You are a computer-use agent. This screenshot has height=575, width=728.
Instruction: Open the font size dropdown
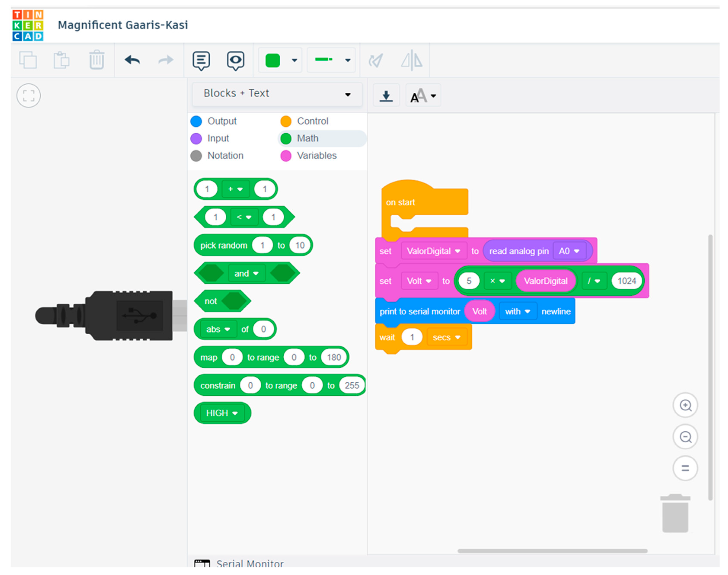[423, 96]
